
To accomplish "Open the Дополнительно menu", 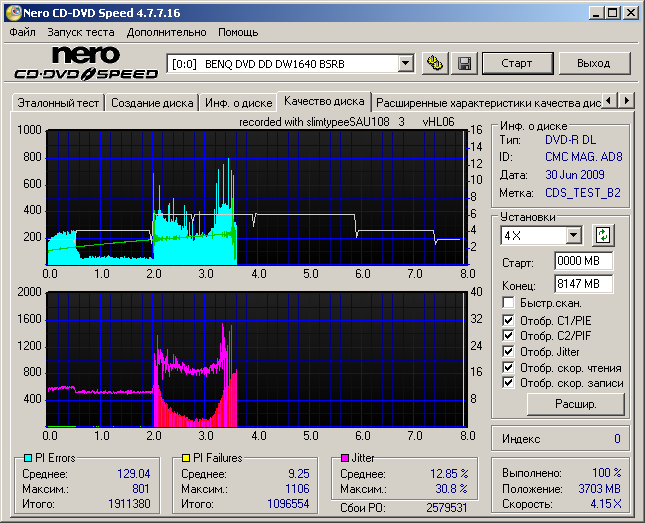I will 167,32.
